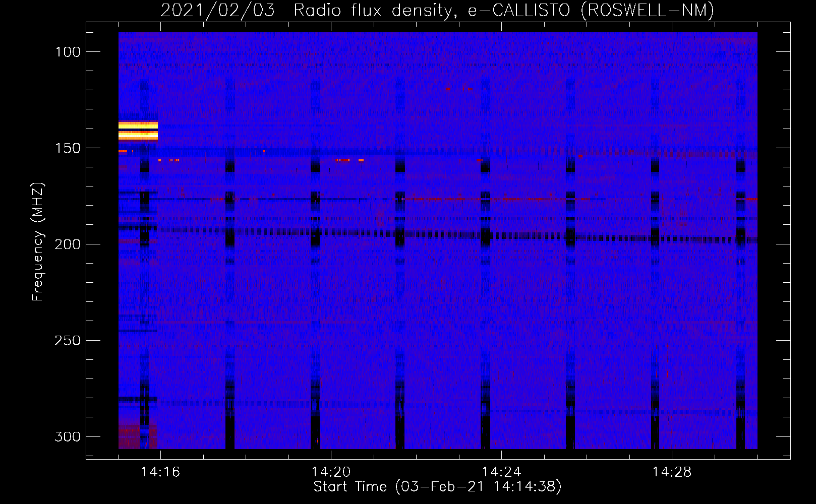This screenshot has height=504, width=816.
Task: Click the 'Start Time (03-Feb-21 14:14:38)' label
Action: point(437,487)
